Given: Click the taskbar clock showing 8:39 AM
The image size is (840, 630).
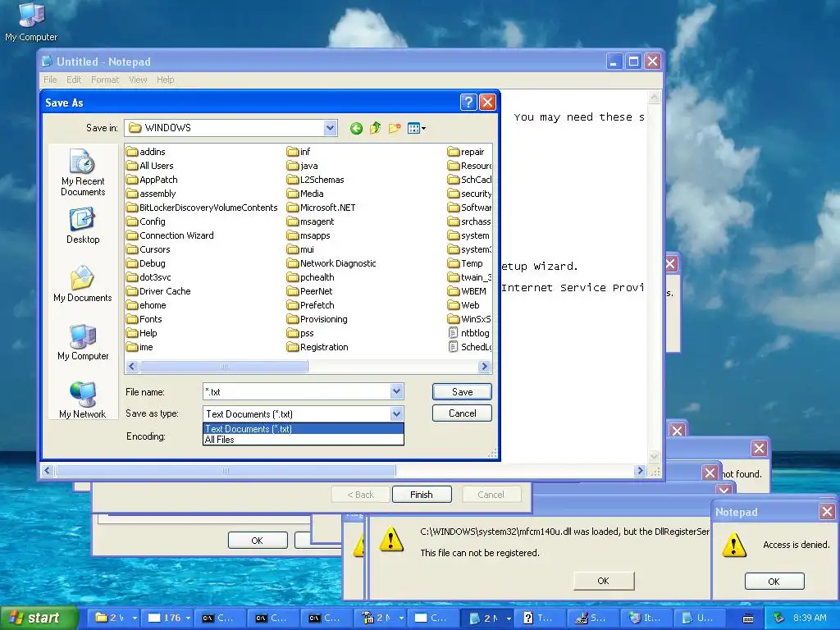Looking at the screenshot, I should pos(810,618).
